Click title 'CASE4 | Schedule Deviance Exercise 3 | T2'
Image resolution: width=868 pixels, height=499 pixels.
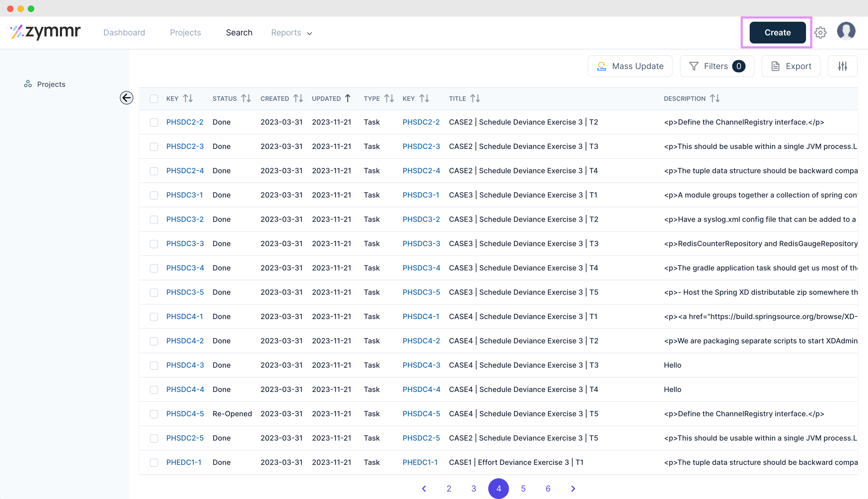tap(524, 341)
